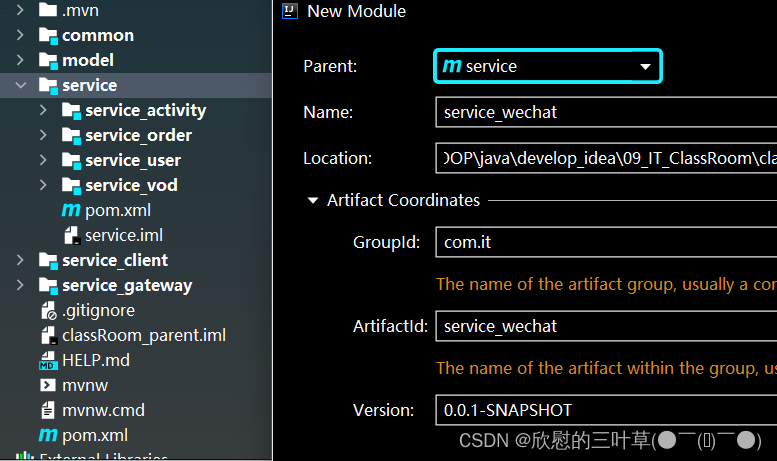
Task: Select the common module
Action: tap(136, 35)
